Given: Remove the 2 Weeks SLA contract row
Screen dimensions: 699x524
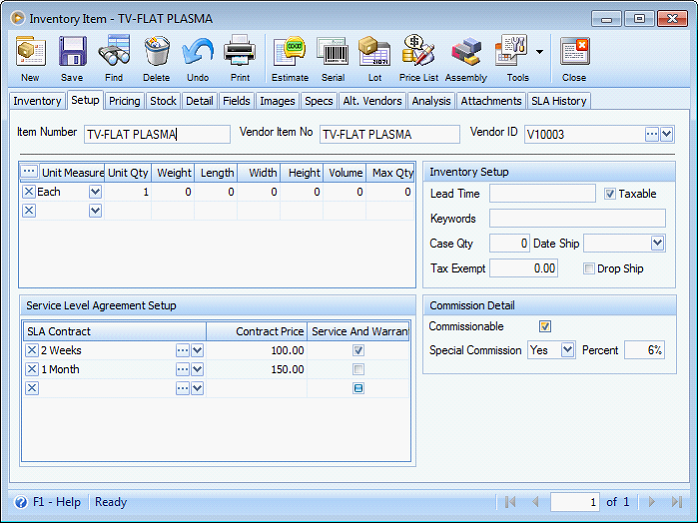Looking at the screenshot, I should pos(32,350).
